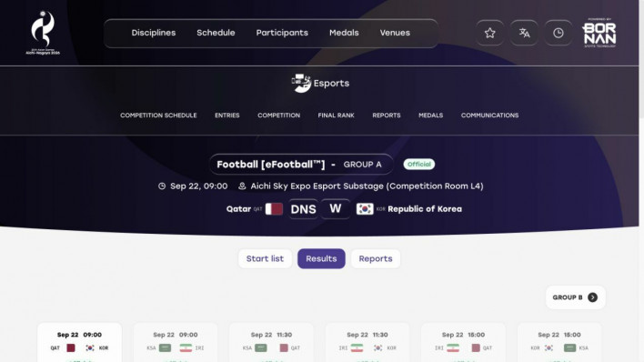Open the COMPETITION SCHEDULE section
This screenshot has width=644, height=362.
(x=158, y=116)
